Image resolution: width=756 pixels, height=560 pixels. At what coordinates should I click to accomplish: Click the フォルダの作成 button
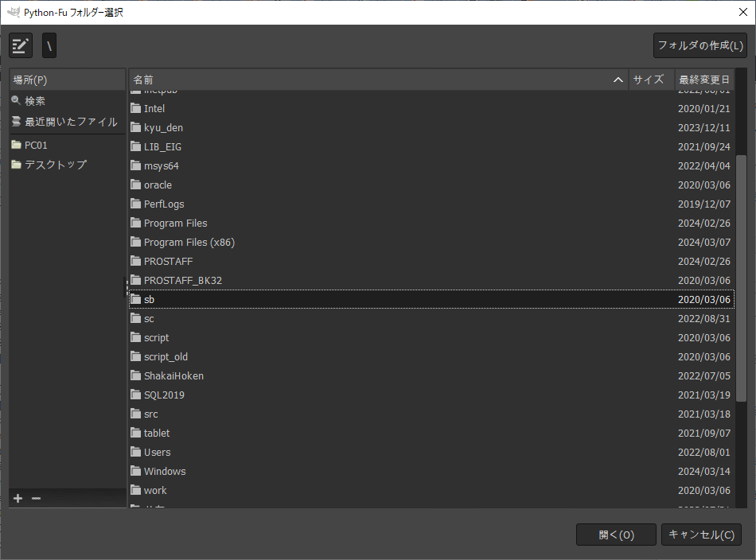[x=699, y=45]
